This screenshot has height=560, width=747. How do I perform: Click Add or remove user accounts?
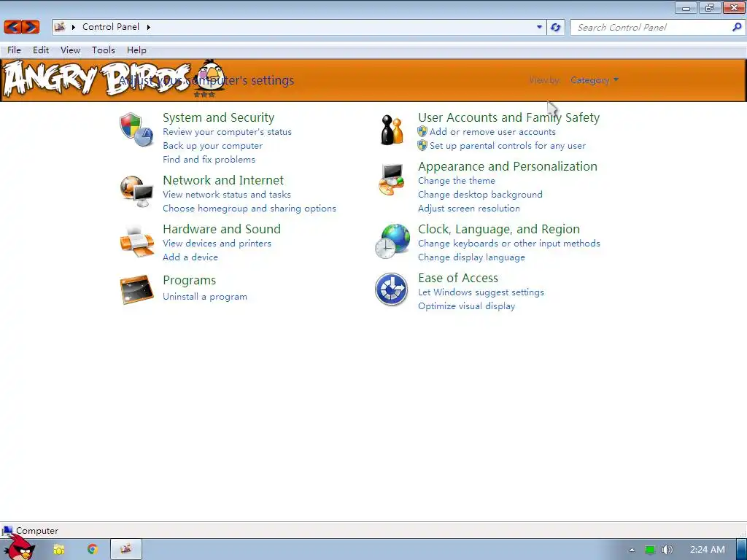(x=492, y=132)
